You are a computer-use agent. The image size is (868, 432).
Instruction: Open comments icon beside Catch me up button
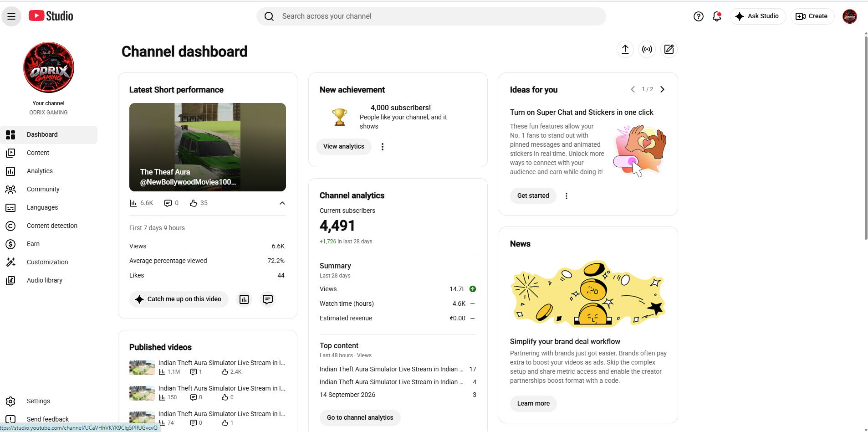pyautogui.click(x=268, y=299)
